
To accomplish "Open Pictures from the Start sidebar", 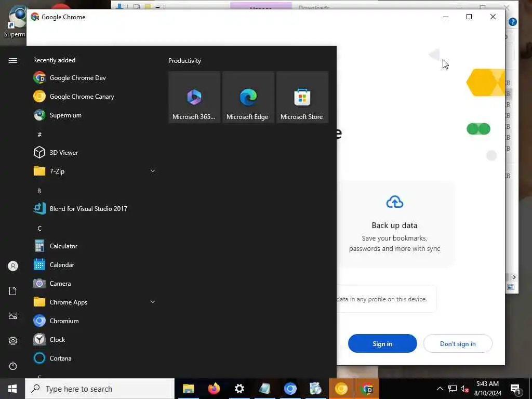I will pyautogui.click(x=13, y=316).
